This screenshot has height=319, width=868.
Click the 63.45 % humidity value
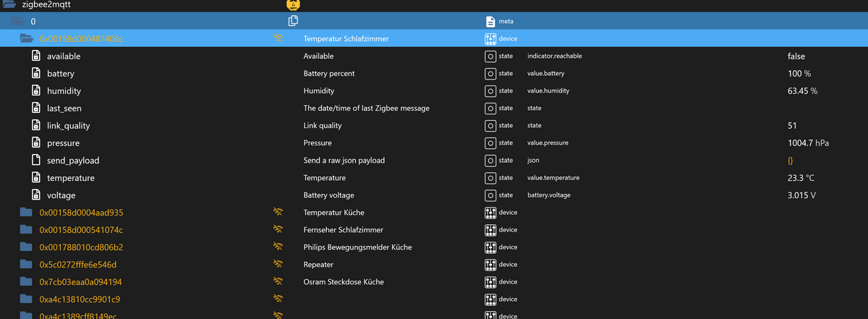[x=803, y=90]
